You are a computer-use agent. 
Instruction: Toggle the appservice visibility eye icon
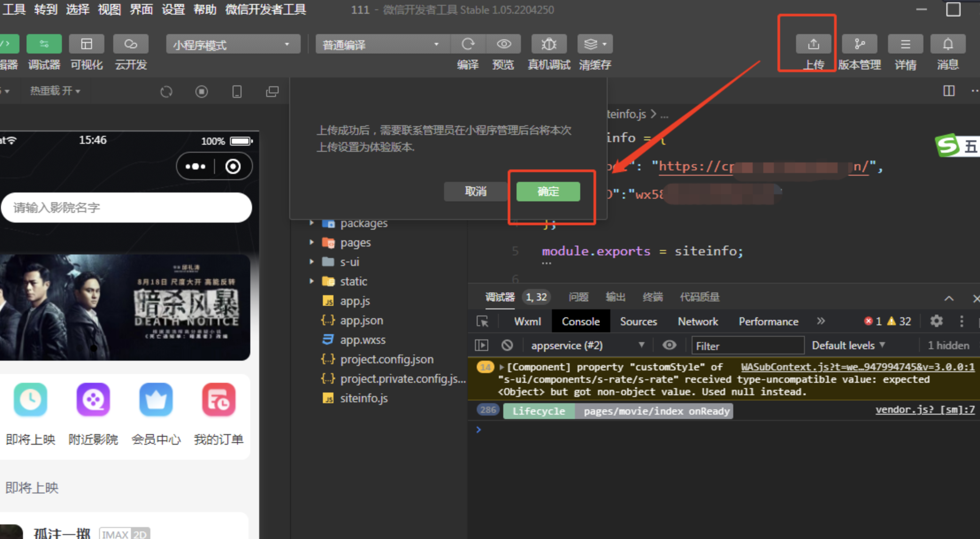pyautogui.click(x=669, y=345)
